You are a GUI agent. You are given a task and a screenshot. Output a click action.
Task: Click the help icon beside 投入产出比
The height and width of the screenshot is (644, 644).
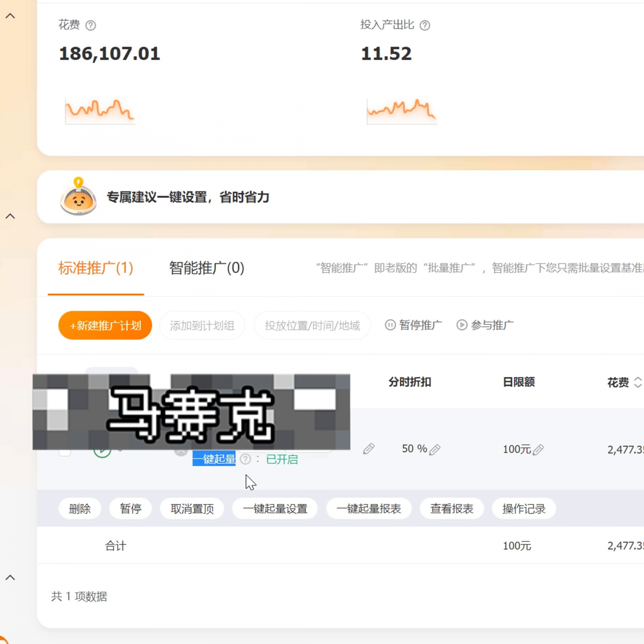click(425, 25)
